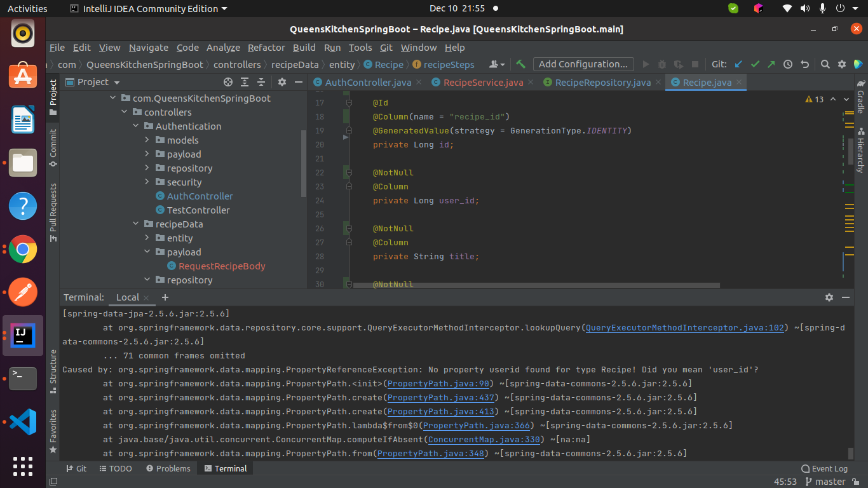
Task: Open the Pull Requests tool window
Action: tap(53, 213)
